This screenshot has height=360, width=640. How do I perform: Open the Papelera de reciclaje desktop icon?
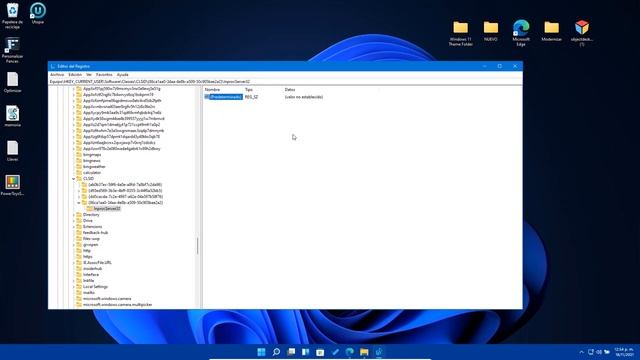click(x=12, y=16)
